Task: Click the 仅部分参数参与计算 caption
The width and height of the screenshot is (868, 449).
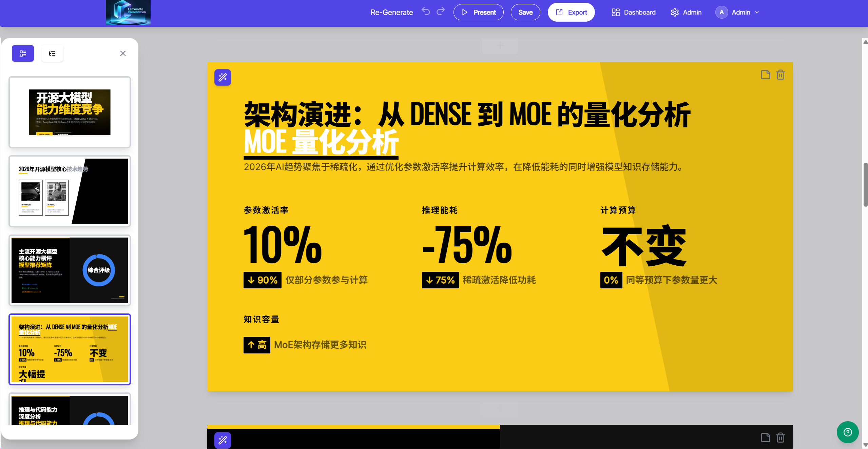Action: (327, 280)
